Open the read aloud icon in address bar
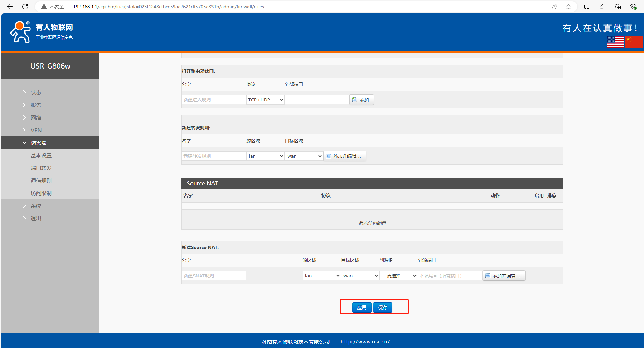644x348 pixels. click(555, 7)
